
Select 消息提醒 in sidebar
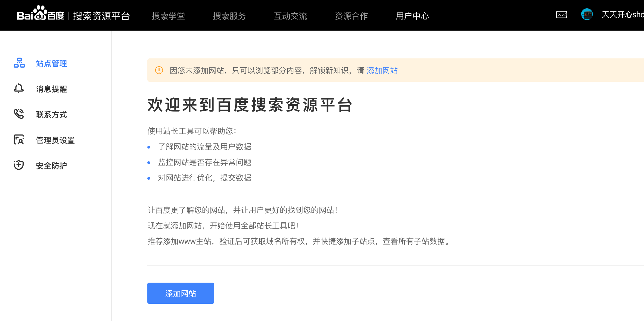[51, 89]
